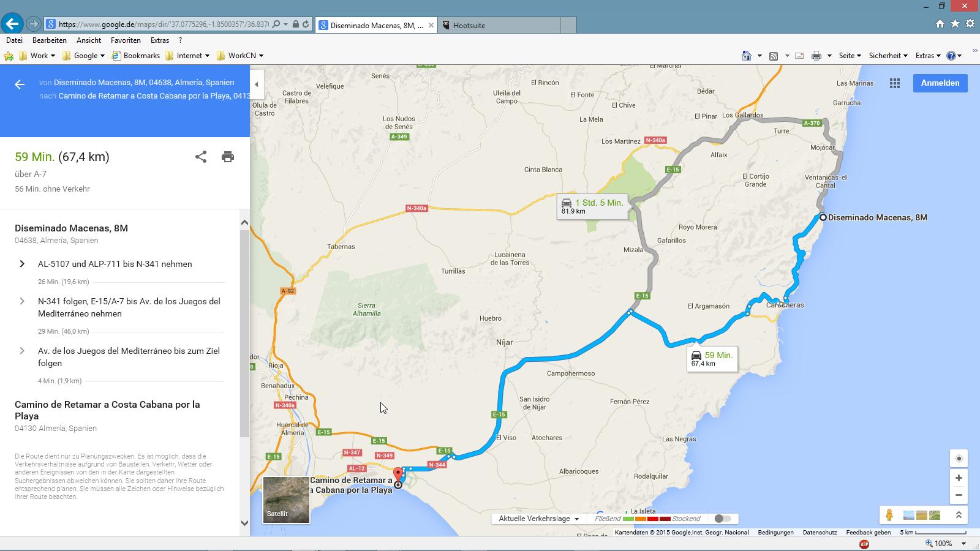Open the Google apps grid
This screenshot has width=980, height=551.
click(895, 83)
